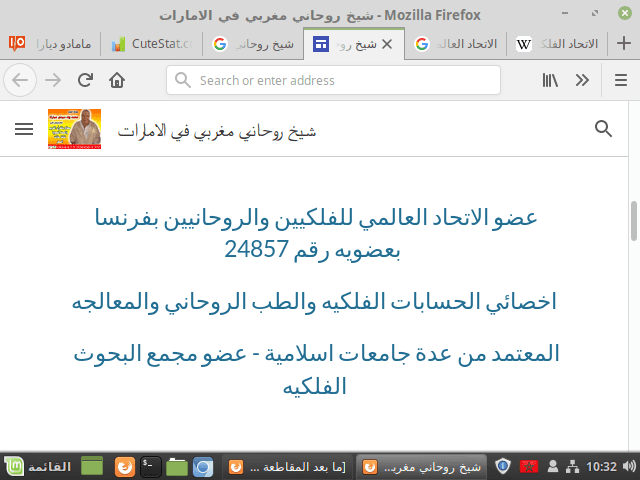Click the update manager shield tray icon
The width and height of the screenshot is (640, 480).
tap(503, 466)
